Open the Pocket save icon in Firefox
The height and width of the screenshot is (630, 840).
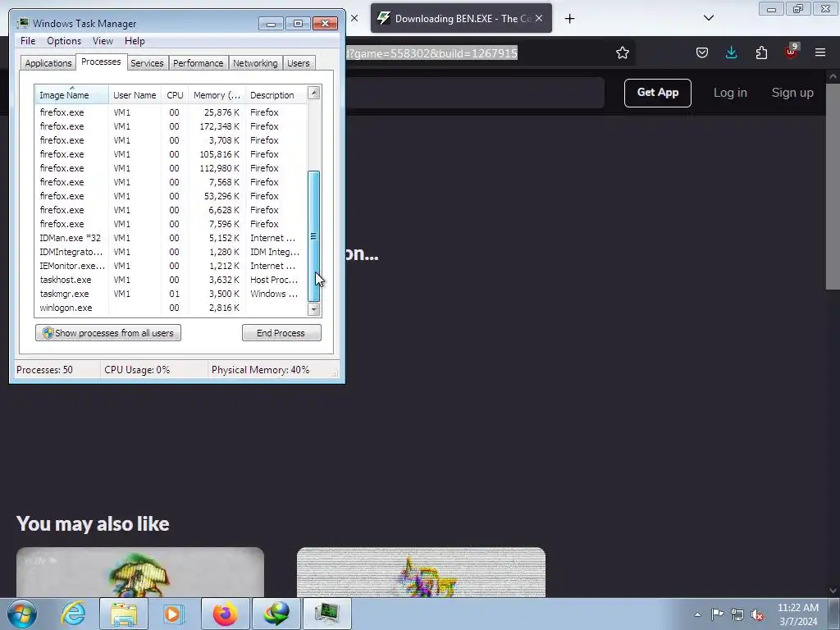tap(702, 52)
